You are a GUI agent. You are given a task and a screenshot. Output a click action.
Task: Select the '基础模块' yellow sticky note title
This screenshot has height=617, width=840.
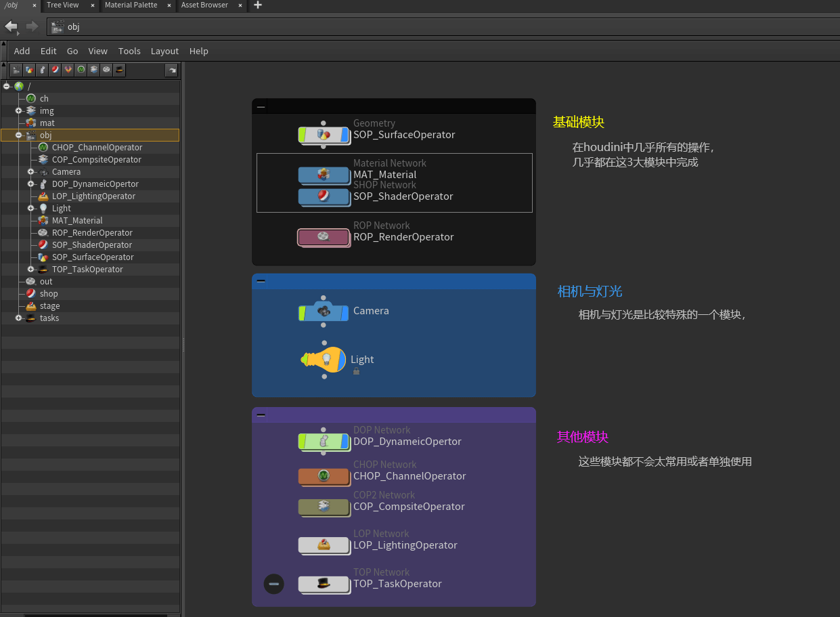tap(579, 122)
